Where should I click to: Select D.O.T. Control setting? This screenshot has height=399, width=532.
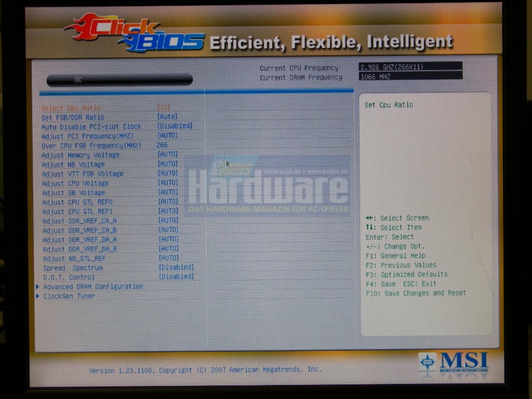69,278
